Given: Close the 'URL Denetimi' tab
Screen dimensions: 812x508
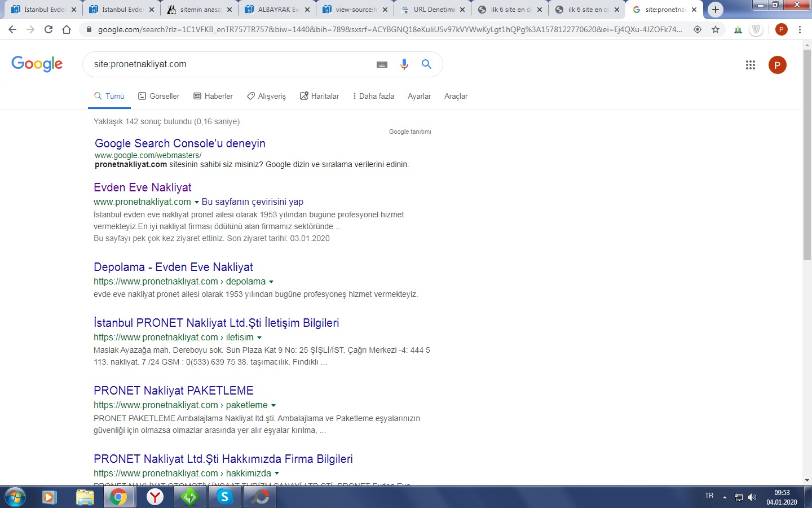Looking at the screenshot, I should pyautogui.click(x=462, y=10).
